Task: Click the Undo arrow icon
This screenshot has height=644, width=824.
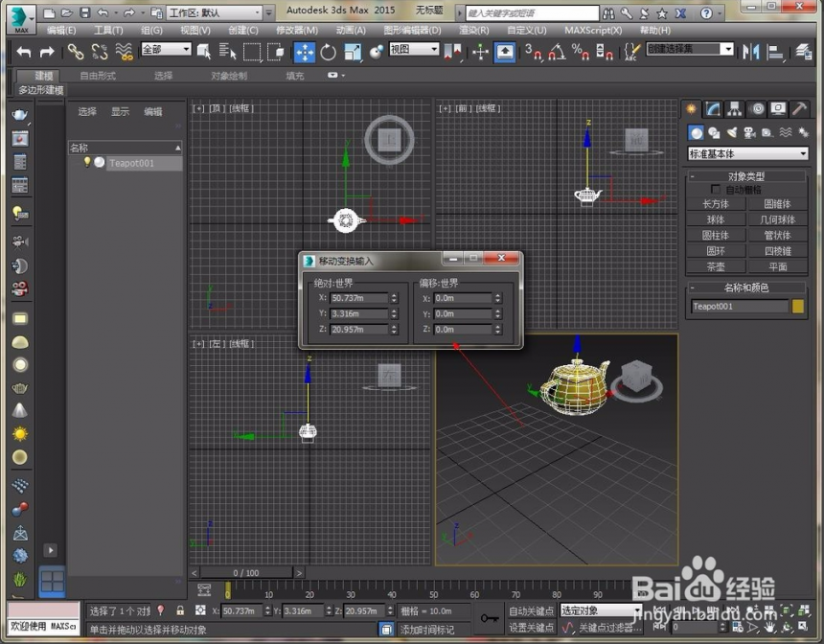Action: coord(24,52)
